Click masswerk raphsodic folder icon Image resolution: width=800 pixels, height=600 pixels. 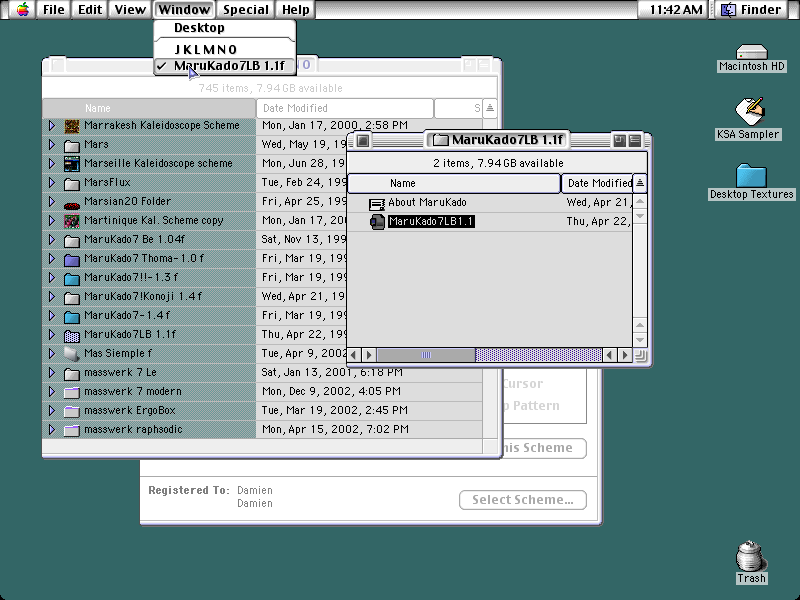click(x=72, y=430)
